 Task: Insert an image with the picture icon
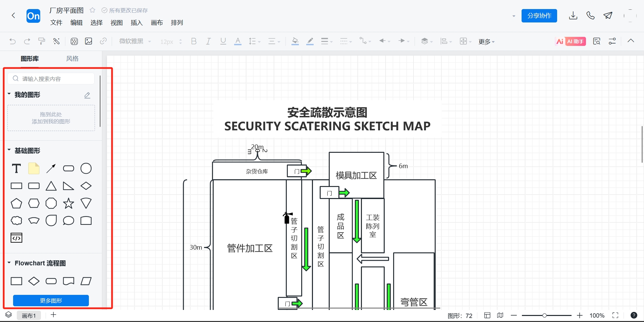[89, 41]
